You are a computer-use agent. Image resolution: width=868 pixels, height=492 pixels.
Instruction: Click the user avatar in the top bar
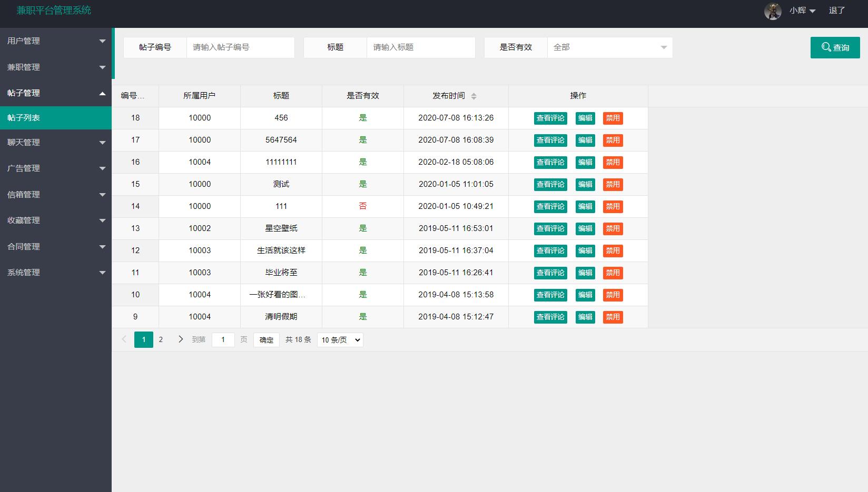point(772,11)
